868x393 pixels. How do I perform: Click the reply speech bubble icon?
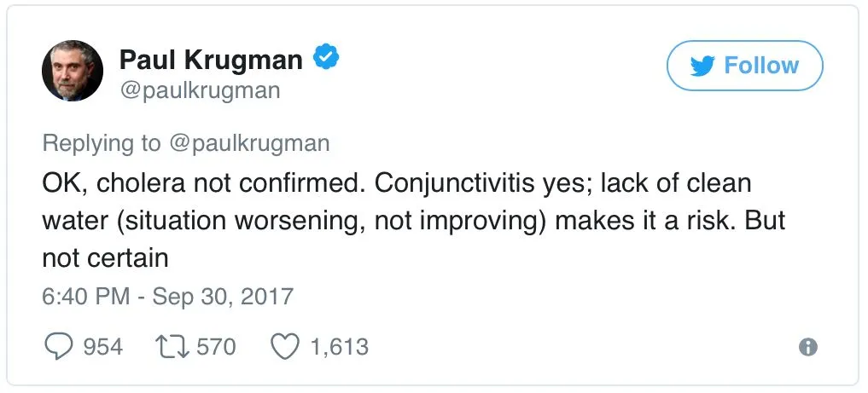(58, 347)
